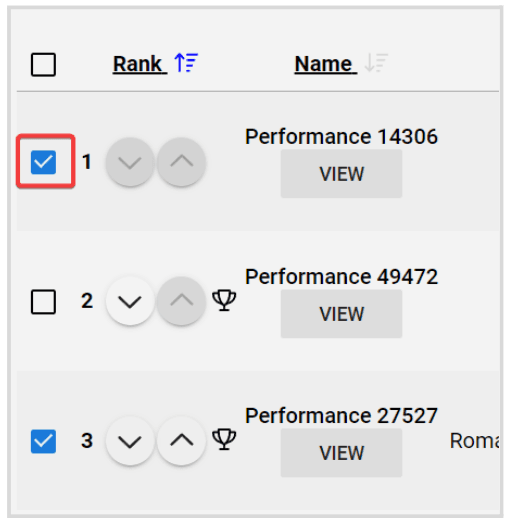Check the checkbox for rank 2 row
Viewport: 510px width, 528px height.
point(43,302)
